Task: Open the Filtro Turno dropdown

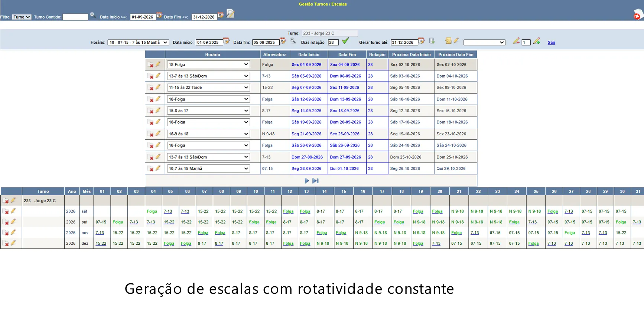Action: point(22,17)
